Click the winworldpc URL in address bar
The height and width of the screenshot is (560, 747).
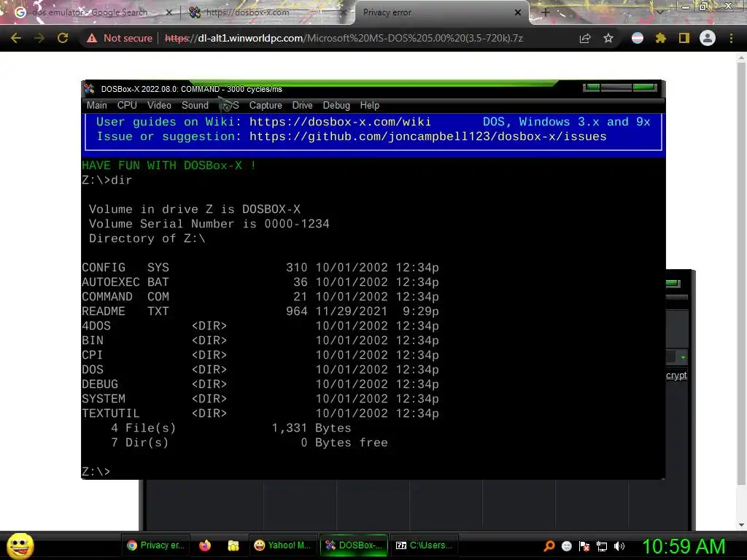(344, 38)
